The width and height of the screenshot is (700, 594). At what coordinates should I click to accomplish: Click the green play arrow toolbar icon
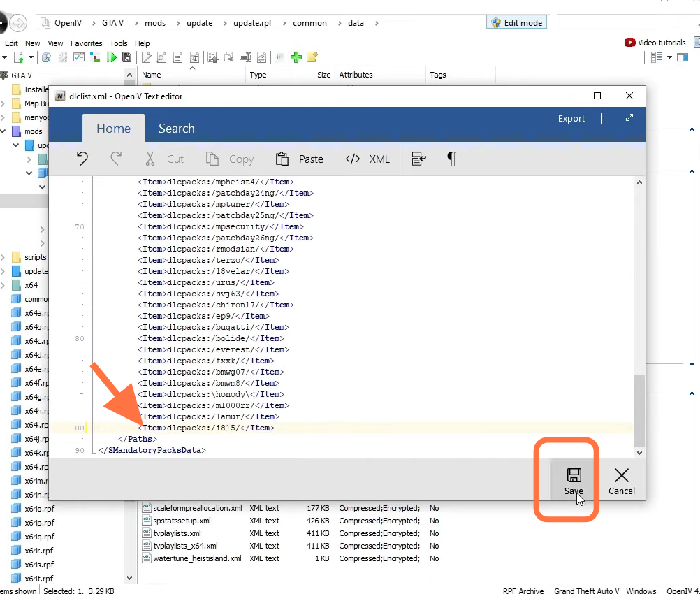click(x=111, y=57)
